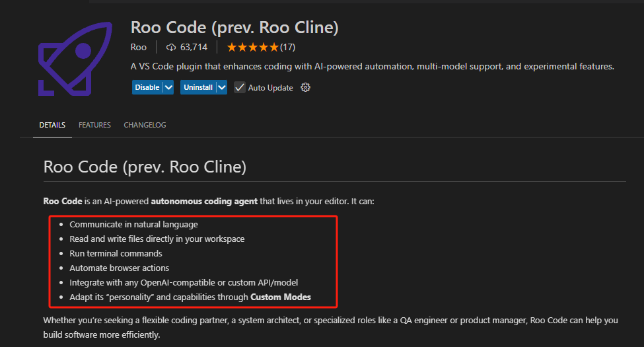Click the "Whether you're seeking" paragraph

coord(331,327)
